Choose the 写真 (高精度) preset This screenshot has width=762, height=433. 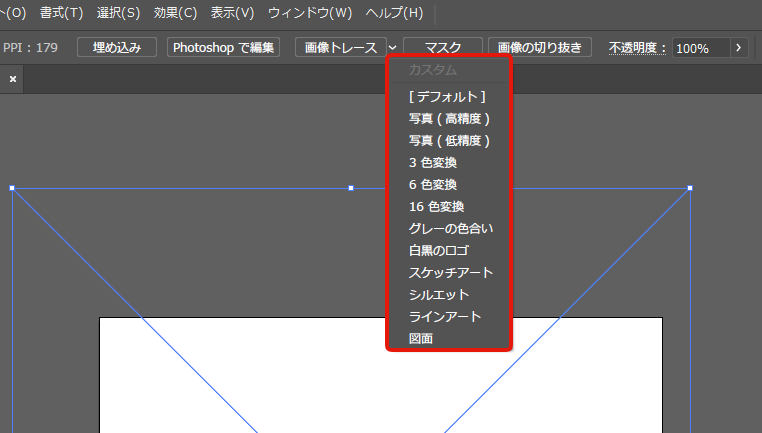[x=449, y=119]
